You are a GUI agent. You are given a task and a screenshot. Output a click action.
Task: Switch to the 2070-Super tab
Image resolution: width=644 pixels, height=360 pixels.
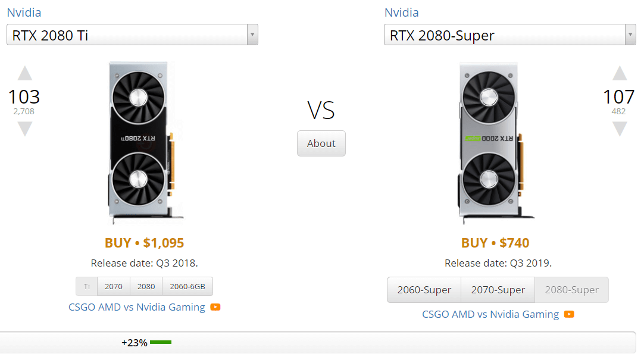(498, 290)
